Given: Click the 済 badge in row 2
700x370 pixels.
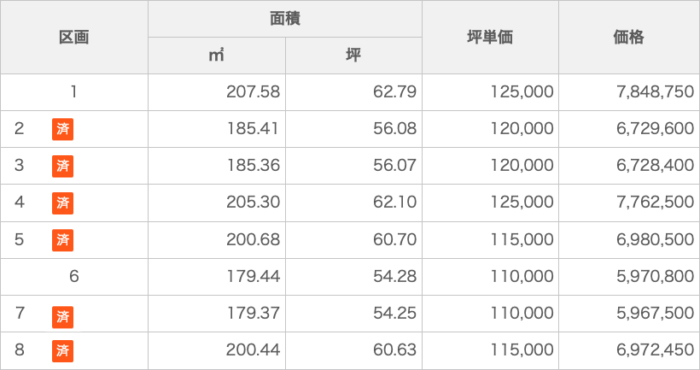Looking at the screenshot, I should (62, 129).
